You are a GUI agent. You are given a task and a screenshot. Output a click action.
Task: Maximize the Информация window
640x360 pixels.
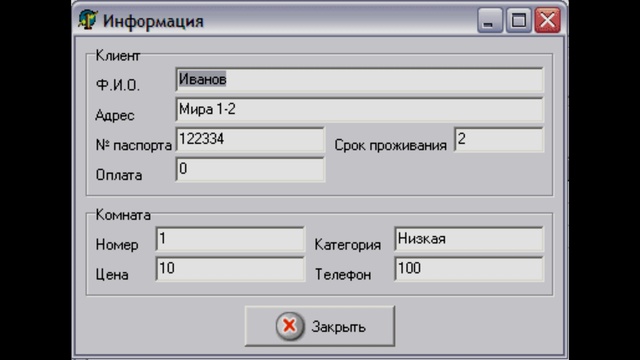pyautogui.click(x=518, y=20)
